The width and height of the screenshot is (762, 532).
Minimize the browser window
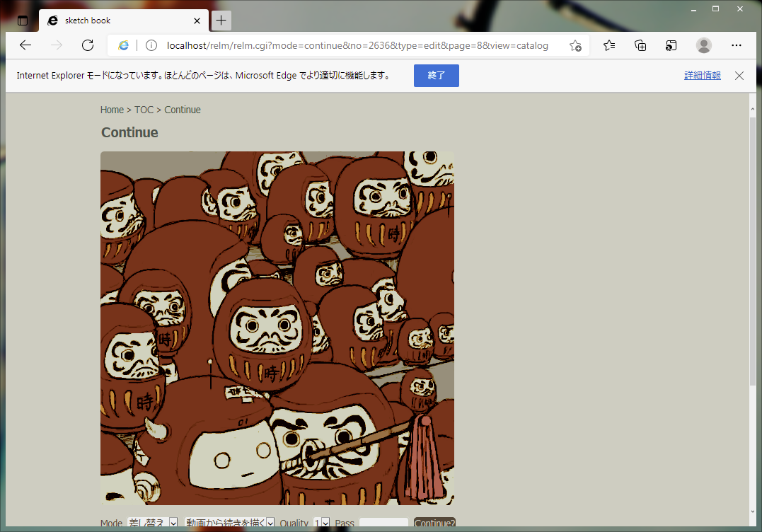693,9
